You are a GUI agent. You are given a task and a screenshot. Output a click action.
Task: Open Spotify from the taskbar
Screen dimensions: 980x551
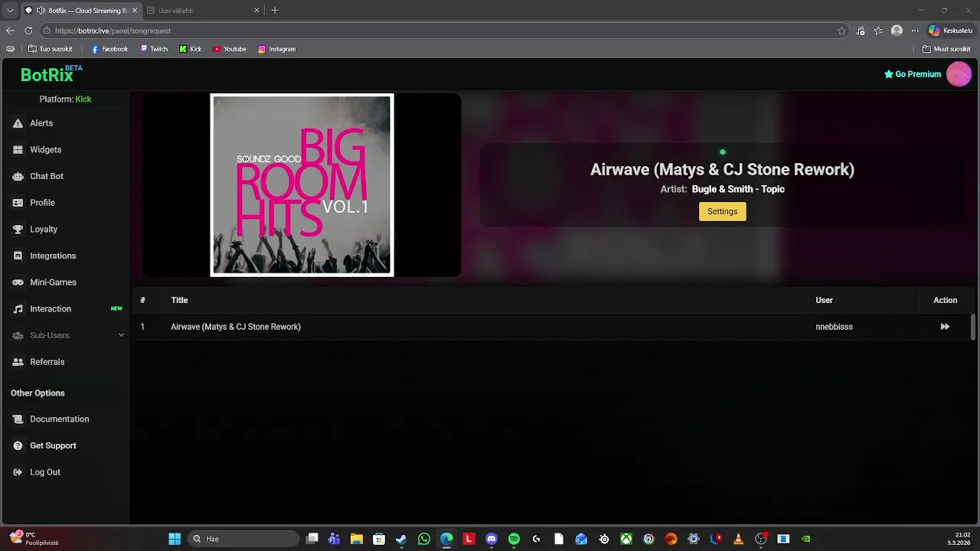tap(514, 539)
